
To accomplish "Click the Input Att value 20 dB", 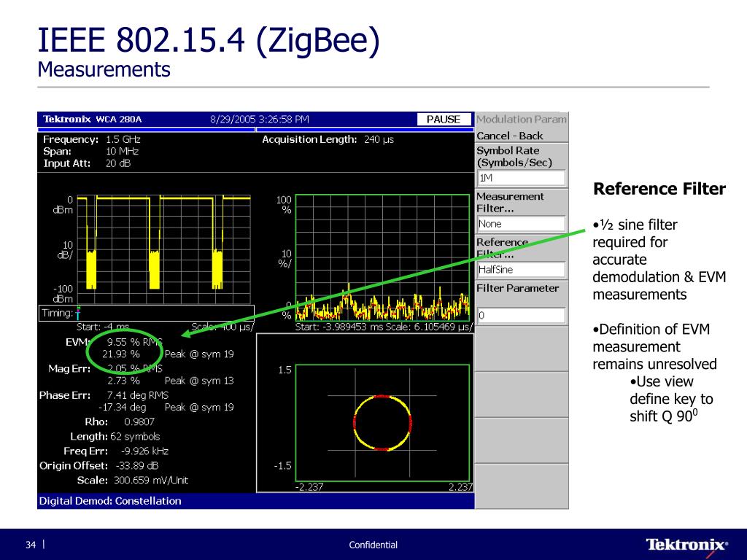I will [x=118, y=163].
